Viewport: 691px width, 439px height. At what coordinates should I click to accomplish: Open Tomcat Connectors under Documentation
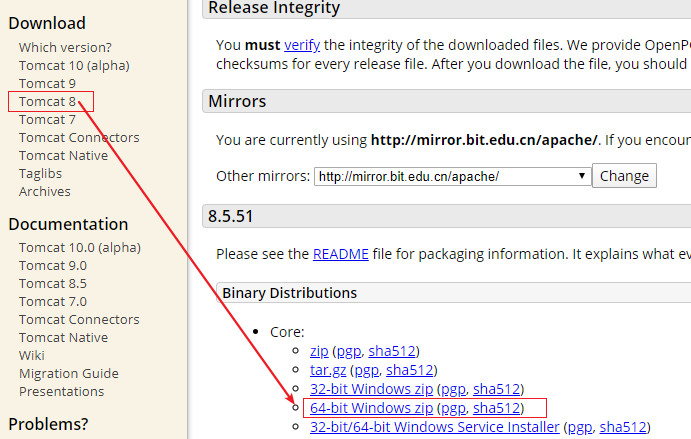[79, 320]
